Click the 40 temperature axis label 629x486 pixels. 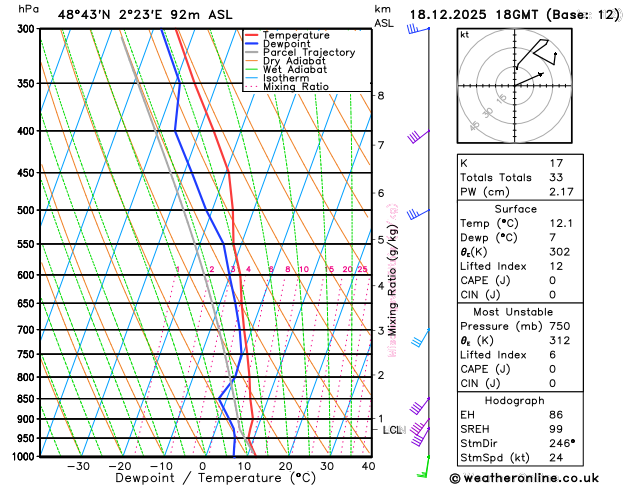coord(368,466)
